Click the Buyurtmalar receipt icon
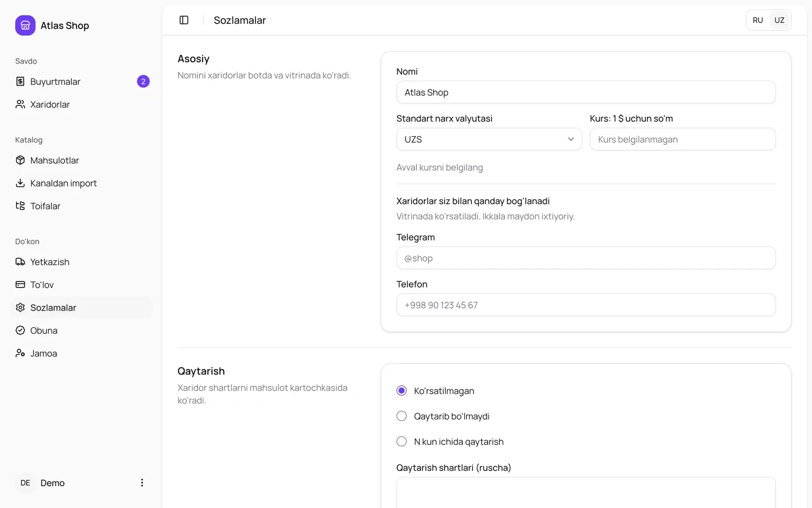This screenshot has height=508, width=812. click(x=20, y=81)
